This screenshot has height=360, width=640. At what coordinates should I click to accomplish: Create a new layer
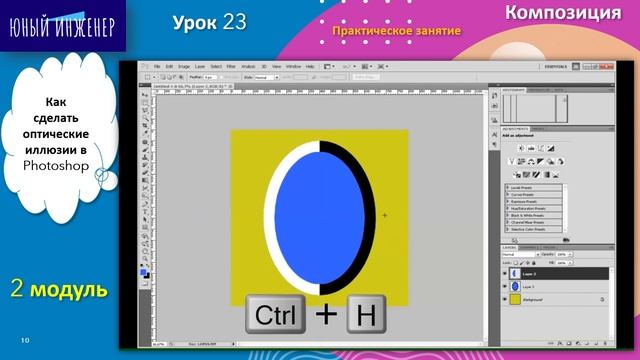tap(596, 344)
